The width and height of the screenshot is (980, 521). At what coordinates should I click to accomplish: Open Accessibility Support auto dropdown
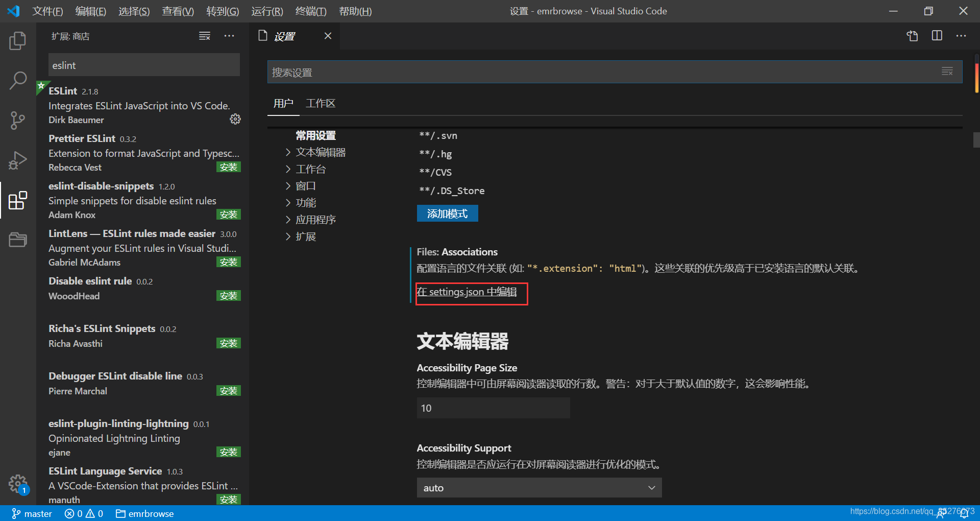(539, 488)
